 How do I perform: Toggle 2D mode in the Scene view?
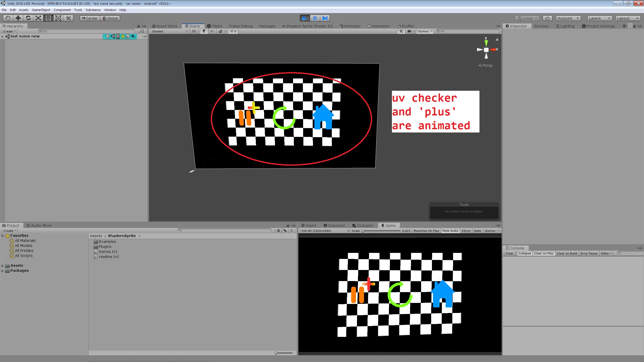[x=193, y=31]
